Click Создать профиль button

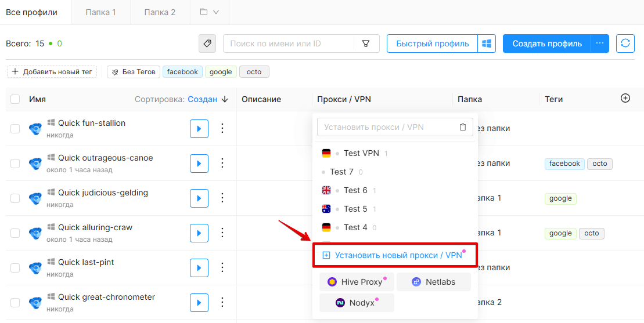(x=547, y=43)
